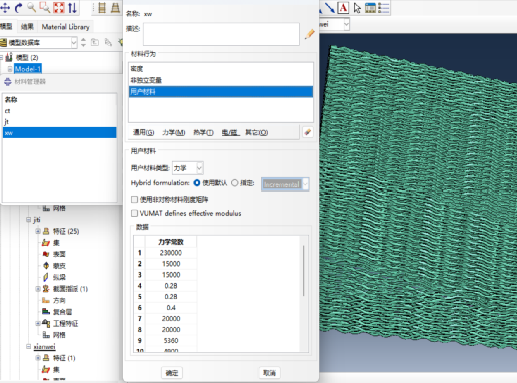This screenshot has width=517, height=383.
Task: Click the 纵梁 stringers icon under jiti
Action: tap(46, 277)
